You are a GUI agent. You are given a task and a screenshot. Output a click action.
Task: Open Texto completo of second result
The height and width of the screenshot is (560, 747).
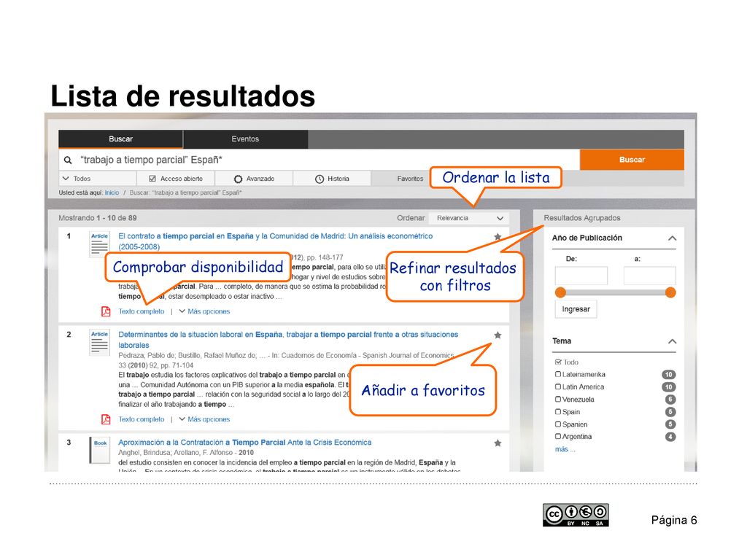tap(142, 419)
